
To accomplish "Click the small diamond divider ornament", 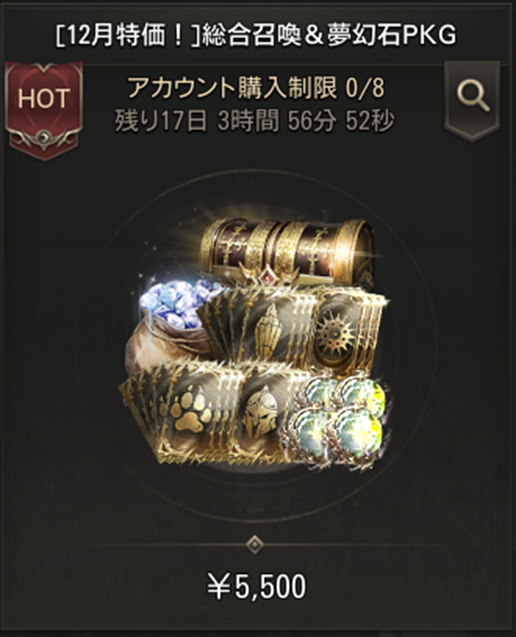I will tap(255, 544).
